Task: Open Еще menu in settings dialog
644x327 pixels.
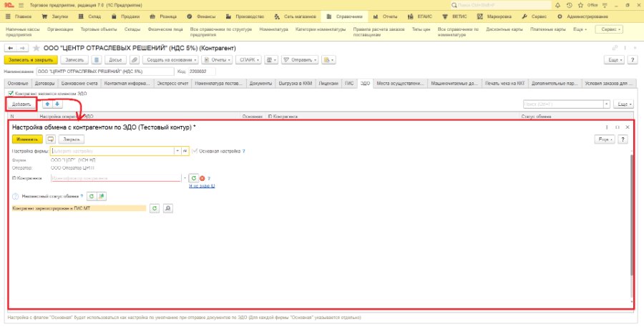Action: coord(605,140)
